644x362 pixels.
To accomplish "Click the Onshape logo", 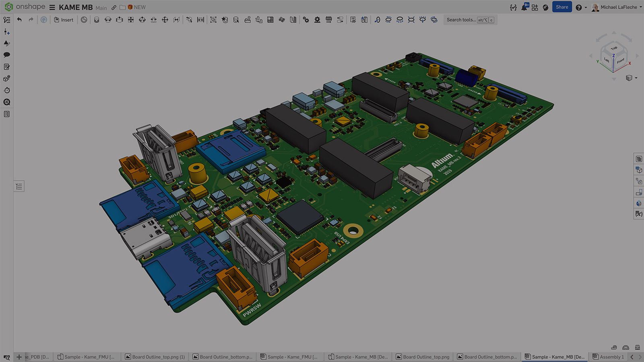I will click(x=9, y=7).
